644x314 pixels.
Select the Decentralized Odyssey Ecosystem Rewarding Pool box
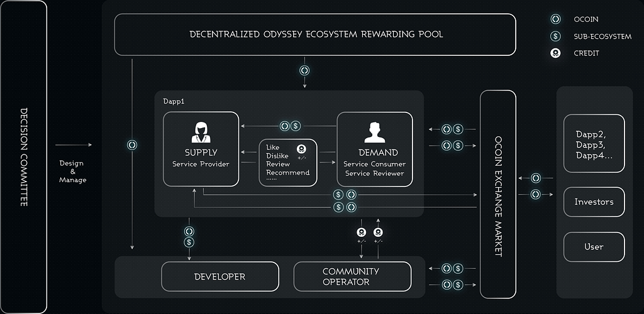tap(315, 35)
